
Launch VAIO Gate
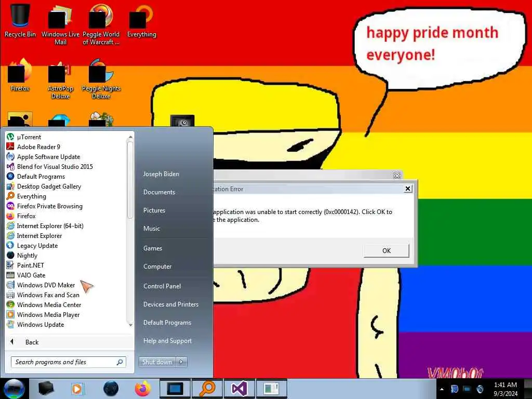tap(66, 275)
